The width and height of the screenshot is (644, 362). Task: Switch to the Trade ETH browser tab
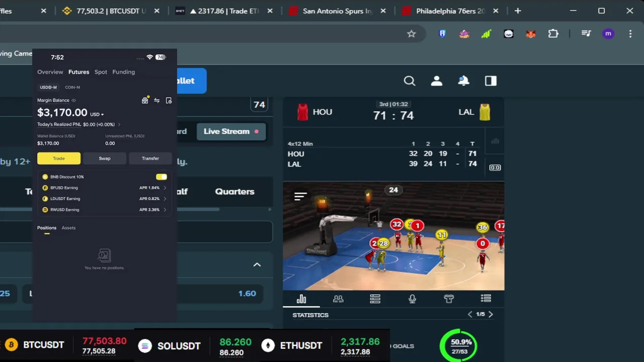(x=224, y=11)
